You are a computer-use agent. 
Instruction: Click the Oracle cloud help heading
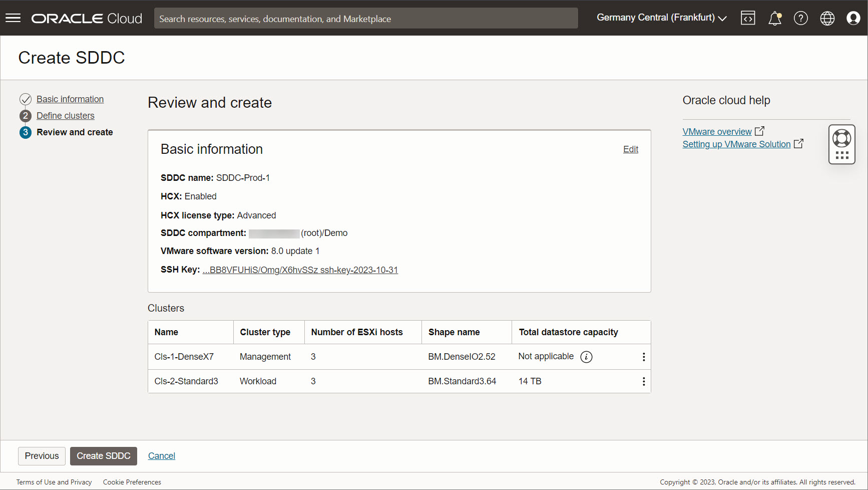726,100
